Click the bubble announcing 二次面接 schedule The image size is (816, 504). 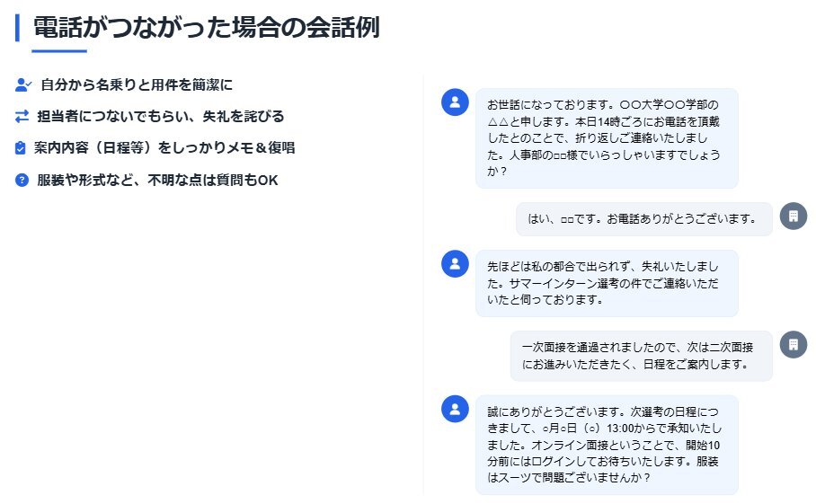pyautogui.click(x=641, y=356)
